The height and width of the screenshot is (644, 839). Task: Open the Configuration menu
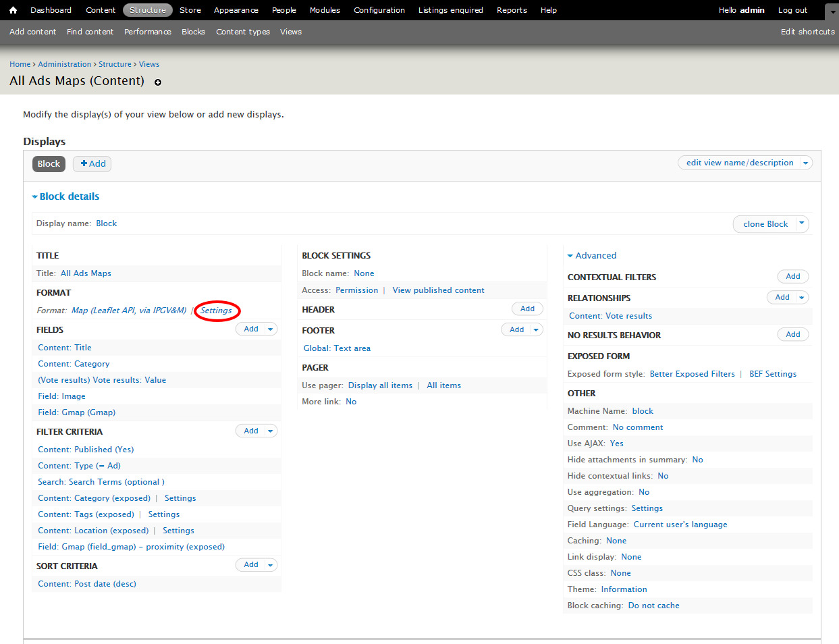379,10
